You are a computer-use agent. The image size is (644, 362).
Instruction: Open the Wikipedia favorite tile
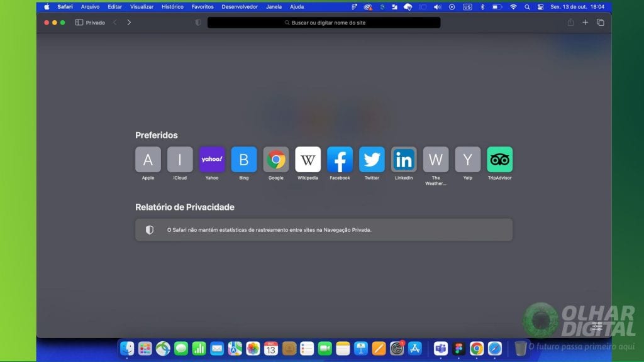pos(308,159)
